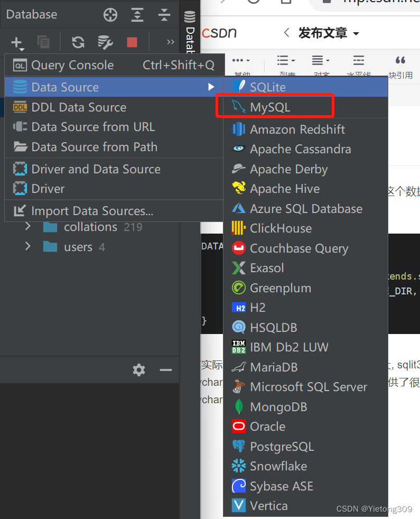The width and height of the screenshot is (420, 519).
Task: Open Query Console from the context menu
Action: tap(72, 64)
